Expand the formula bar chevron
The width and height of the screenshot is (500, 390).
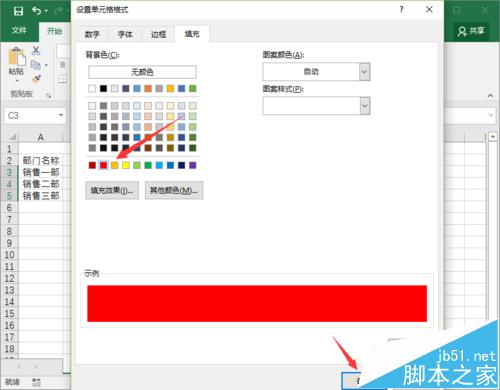pyautogui.click(x=490, y=115)
